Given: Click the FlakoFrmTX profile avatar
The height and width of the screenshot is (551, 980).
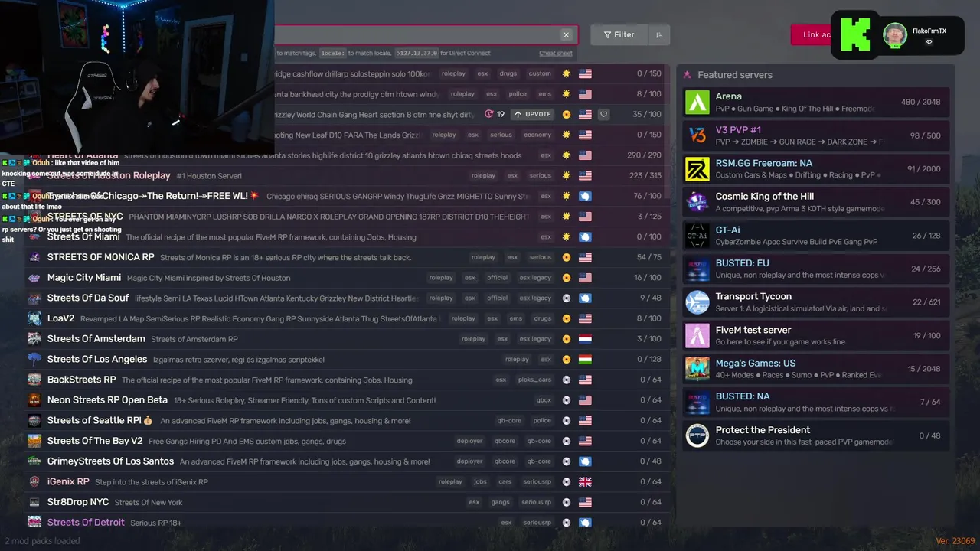Looking at the screenshot, I should click(895, 34).
